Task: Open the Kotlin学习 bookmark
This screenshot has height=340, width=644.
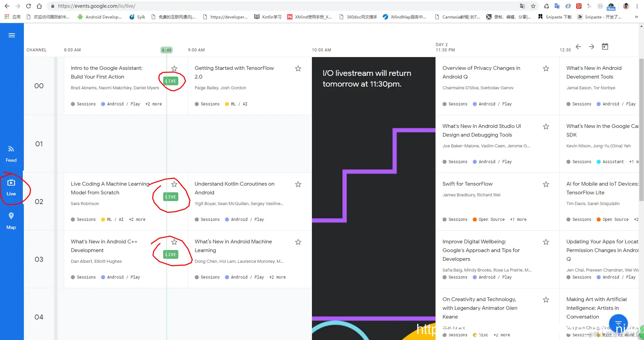Action: (268, 17)
